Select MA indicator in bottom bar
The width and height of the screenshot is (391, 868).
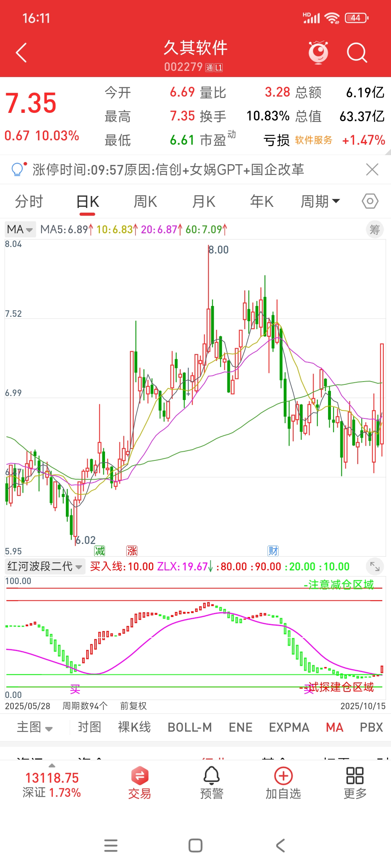(335, 727)
